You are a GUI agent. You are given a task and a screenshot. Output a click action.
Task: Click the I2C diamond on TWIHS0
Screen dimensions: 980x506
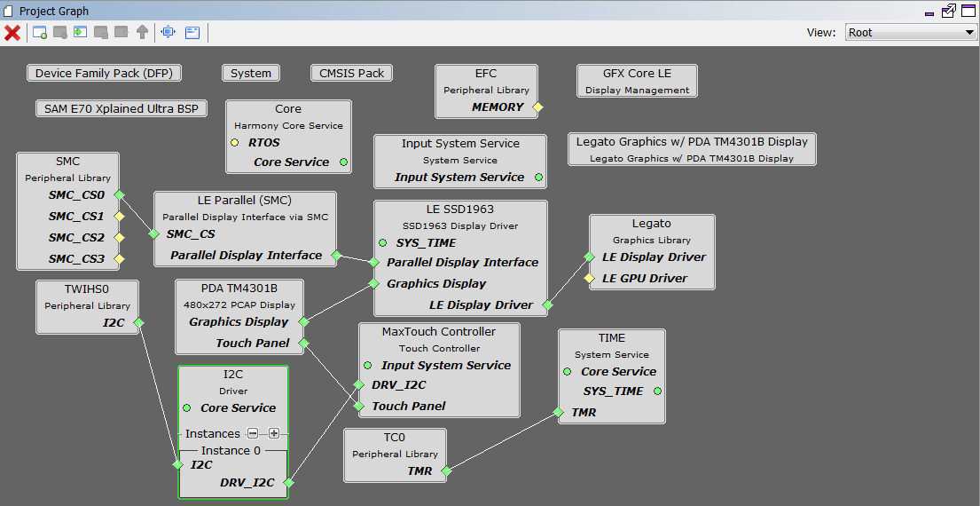138,323
